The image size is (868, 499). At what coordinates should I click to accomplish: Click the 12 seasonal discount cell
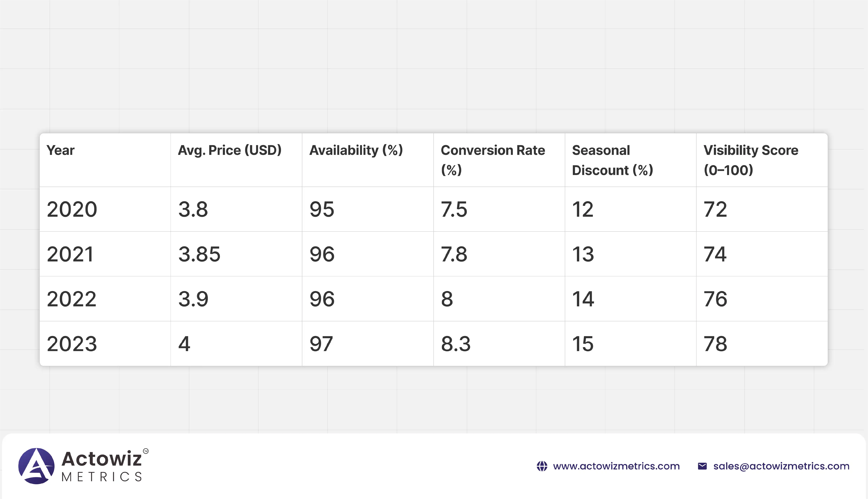tap(583, 209)
